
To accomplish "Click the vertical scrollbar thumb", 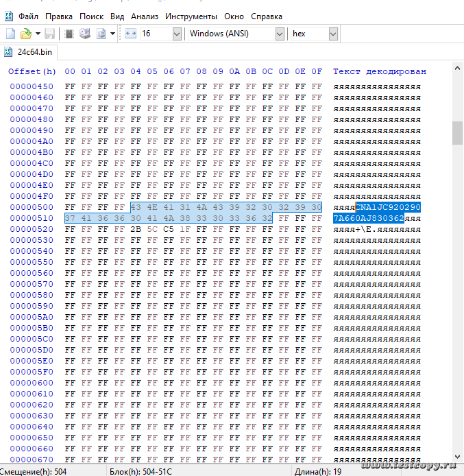I will (457, 133).
